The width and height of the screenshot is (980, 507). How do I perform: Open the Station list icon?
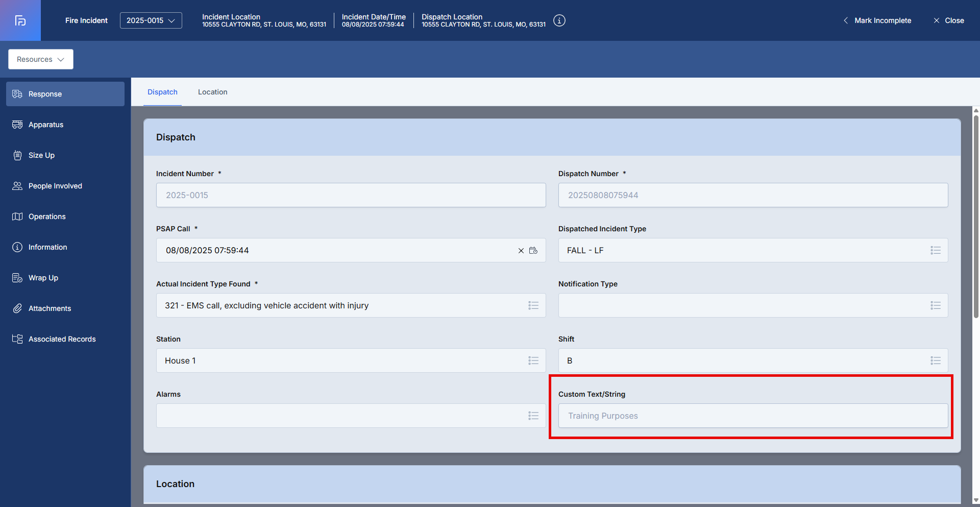tap(533, 360)
